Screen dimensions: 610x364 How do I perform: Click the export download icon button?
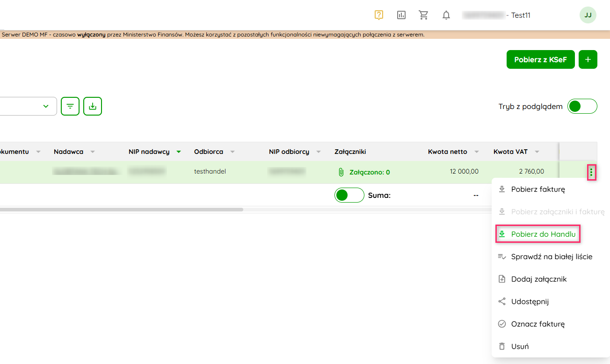(x=93, y=106)
